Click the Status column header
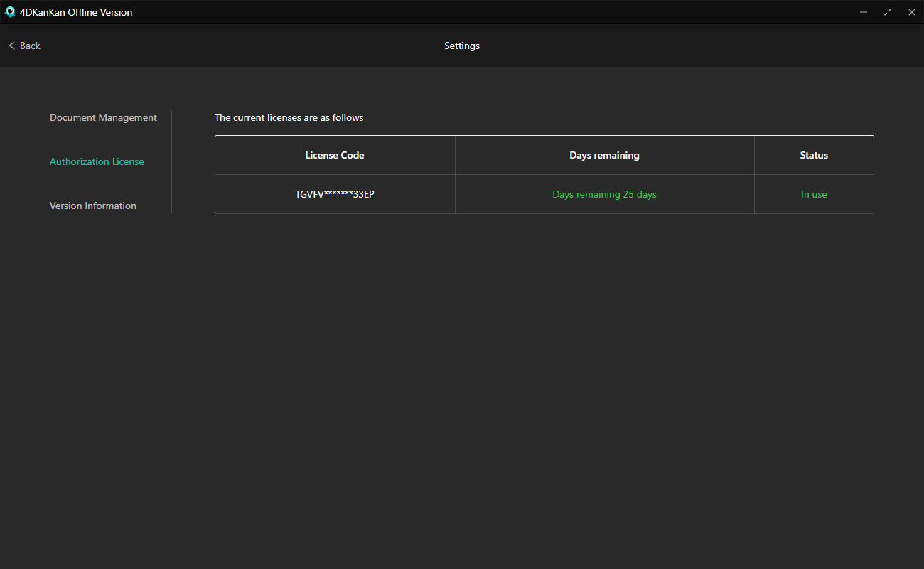The height and width of the screenshot is (569, 924). click(x=814, y=155)
